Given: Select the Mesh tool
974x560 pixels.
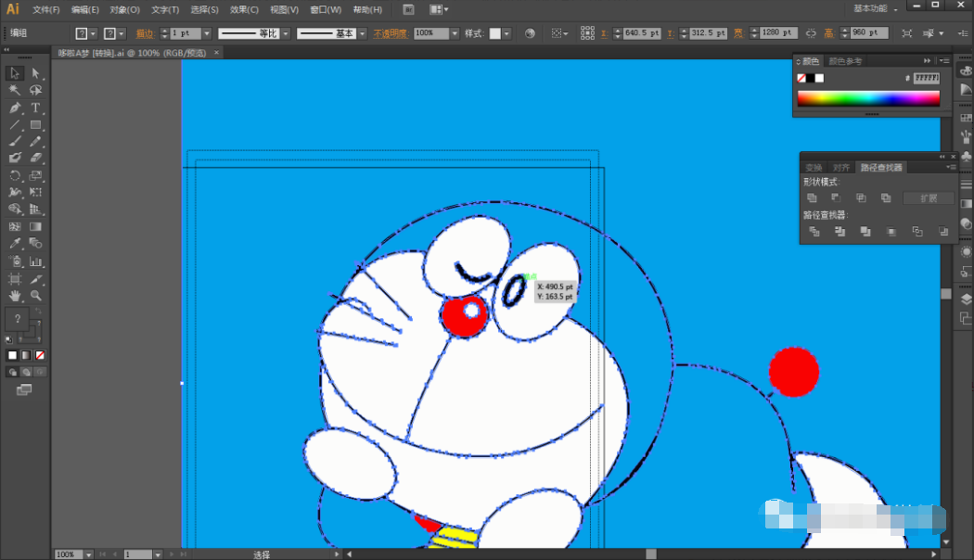Looking at the screenshot, I should tap(14, 226).
